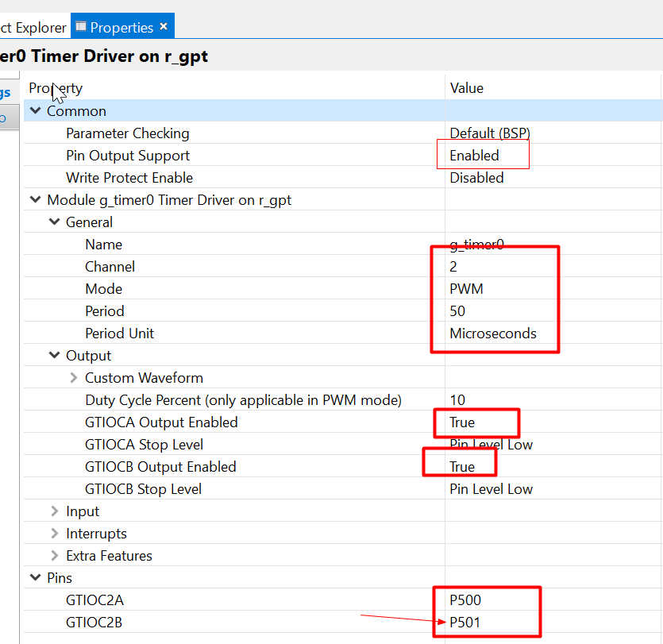
Task: Open the Mode PWM value dropdown
Action: point(467,289)
